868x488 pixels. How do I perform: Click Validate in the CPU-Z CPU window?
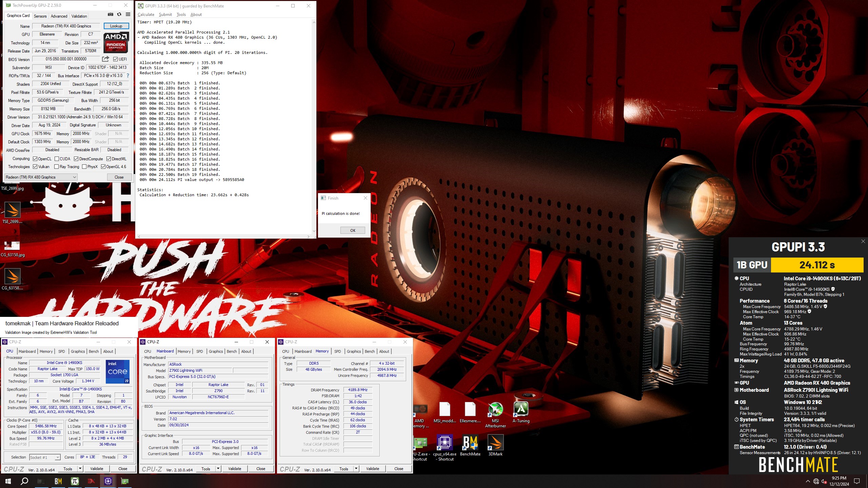pos(97,469)
